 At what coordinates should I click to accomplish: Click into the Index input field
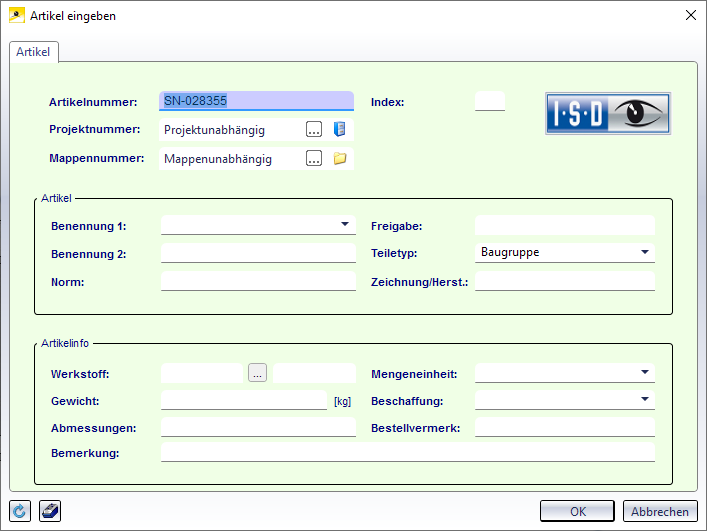point(489,101)
